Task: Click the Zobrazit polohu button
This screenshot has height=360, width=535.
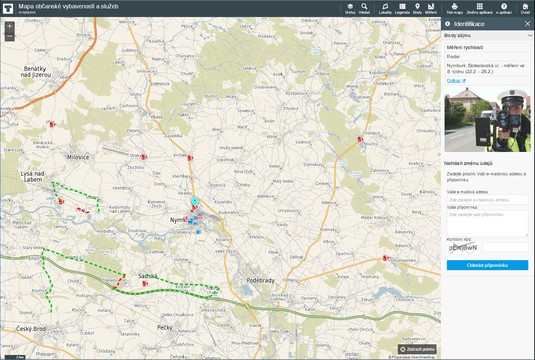Action: tap(417, 349)
